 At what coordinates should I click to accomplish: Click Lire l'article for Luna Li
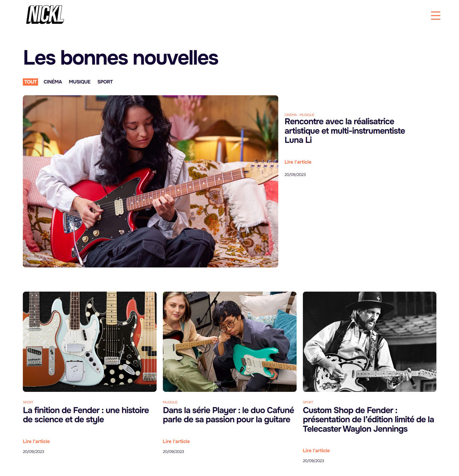click(298, 162)
